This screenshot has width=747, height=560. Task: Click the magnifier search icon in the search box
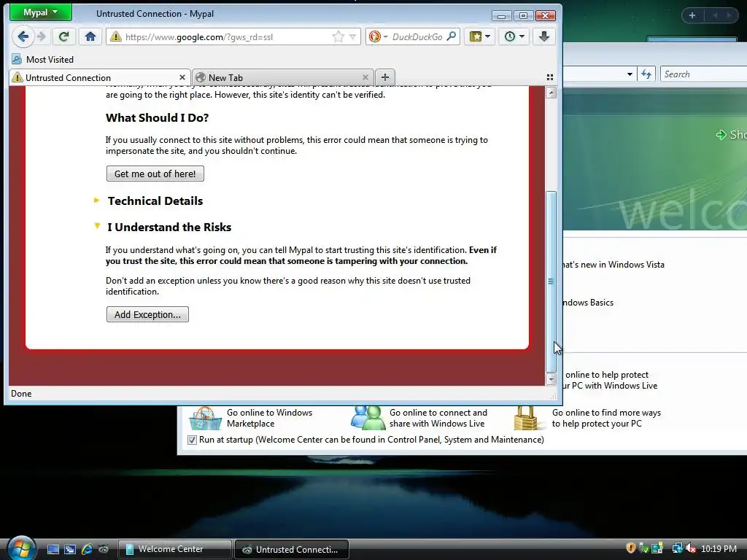point(451,36)
